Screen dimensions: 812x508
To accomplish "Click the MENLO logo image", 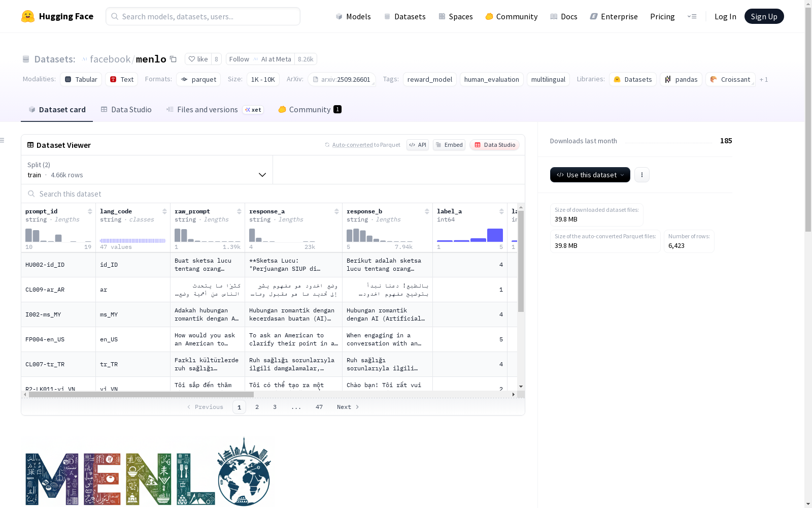I will point(148,471).
